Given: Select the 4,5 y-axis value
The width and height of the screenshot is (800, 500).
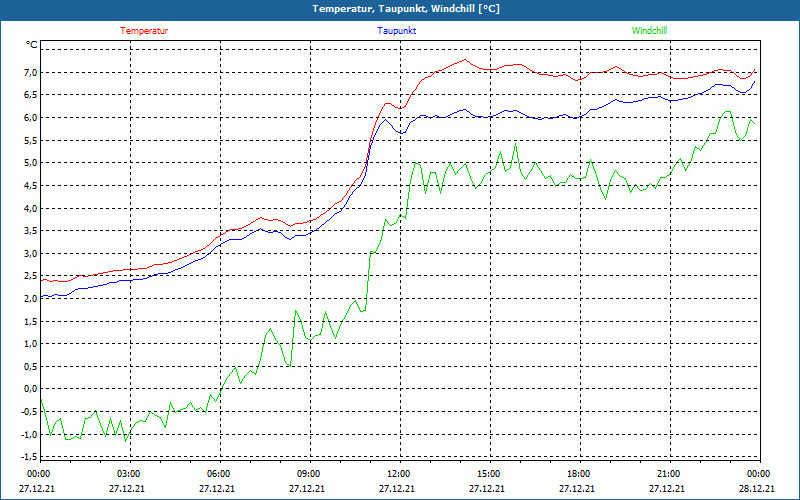Looking at the screenshot, I should coord(31,185).
